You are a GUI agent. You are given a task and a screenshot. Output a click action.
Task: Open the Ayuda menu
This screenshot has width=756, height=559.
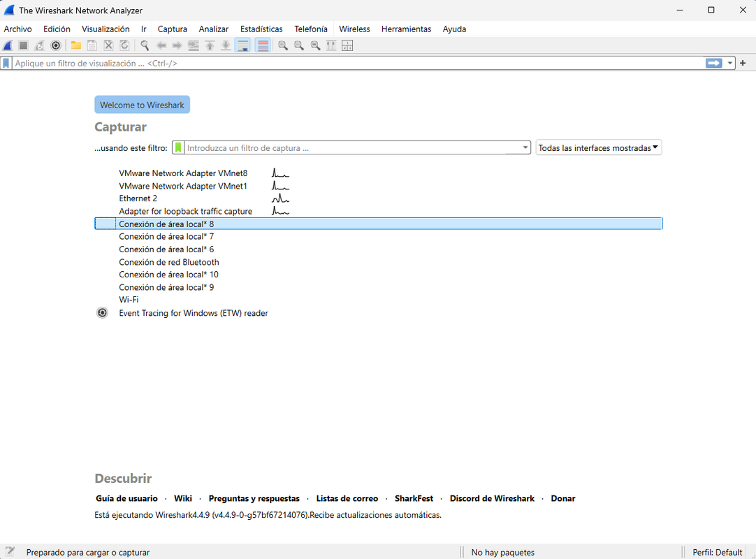pos(454,29)
